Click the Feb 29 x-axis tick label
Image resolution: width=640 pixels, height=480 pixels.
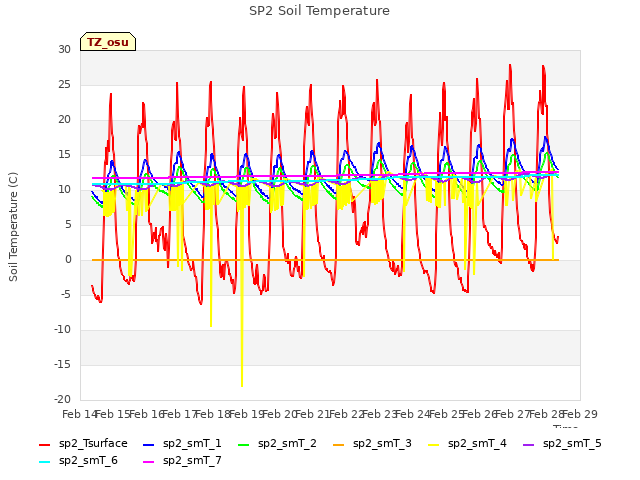tap(580, 414)
